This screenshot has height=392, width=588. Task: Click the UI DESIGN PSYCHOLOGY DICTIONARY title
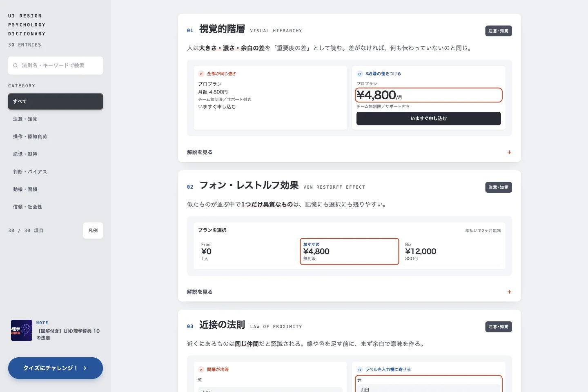pos(27,25)
